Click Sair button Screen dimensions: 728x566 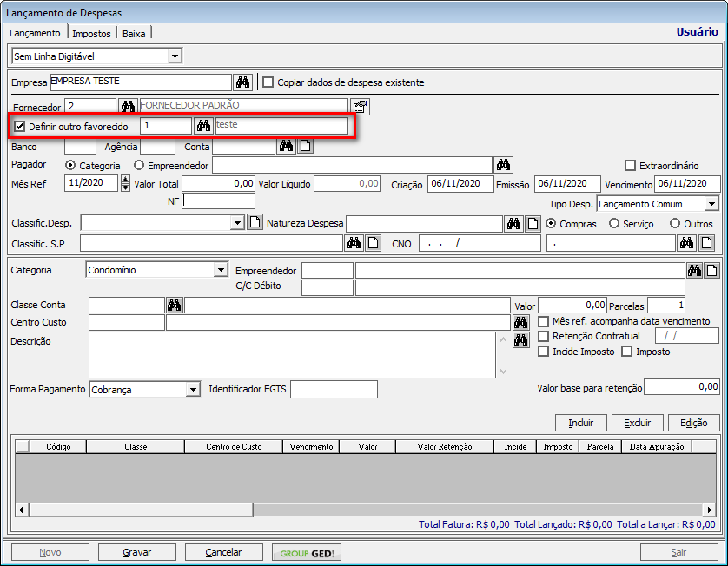tap(678, 553)
